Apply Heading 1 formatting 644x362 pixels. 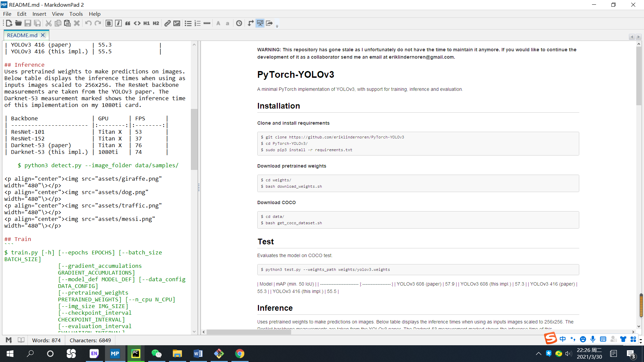[147, 23]
